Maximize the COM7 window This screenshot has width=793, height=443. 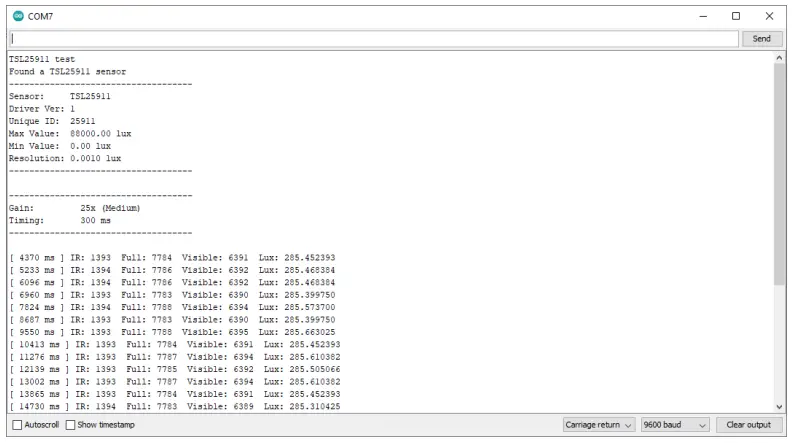[x=736, y=16]
